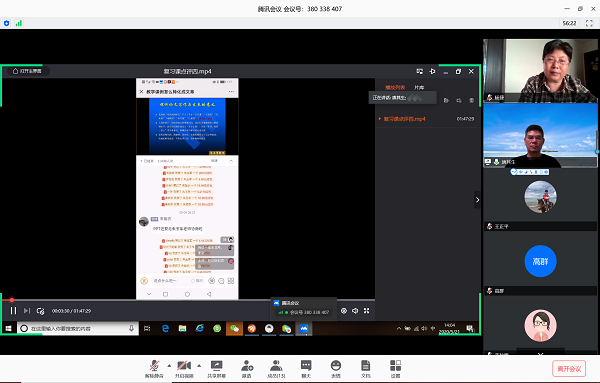Open the settings grid button
The width and height of the screenshot is (600, 383).
(x=396, y=368)
